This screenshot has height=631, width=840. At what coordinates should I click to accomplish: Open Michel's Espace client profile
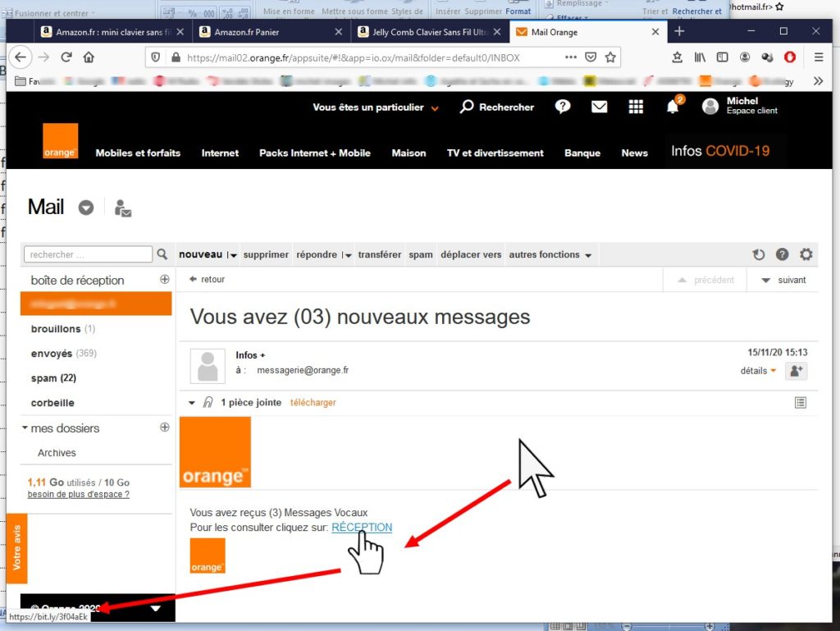point(740,106)
